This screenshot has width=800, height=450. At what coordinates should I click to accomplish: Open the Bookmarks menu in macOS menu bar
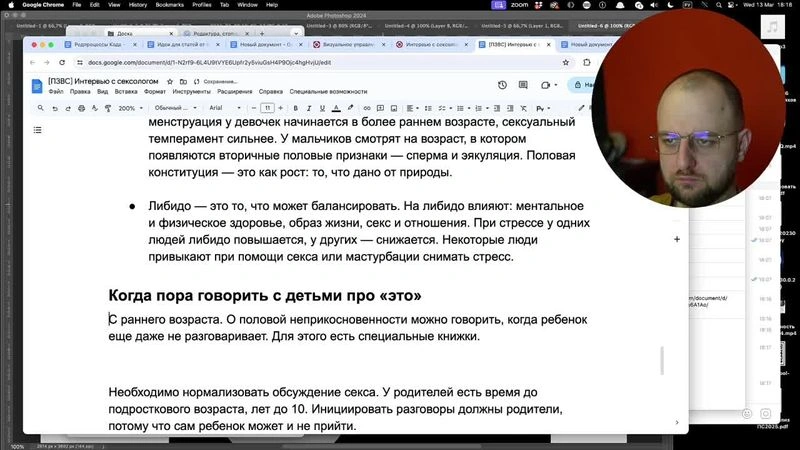pyautogui.click(x=169, y=5)
